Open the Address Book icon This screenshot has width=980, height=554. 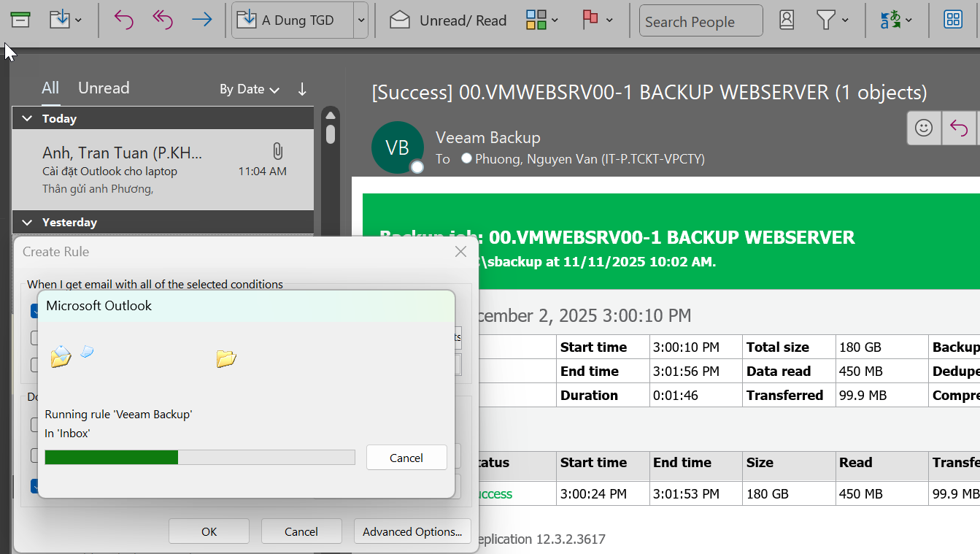click(787, 20)
